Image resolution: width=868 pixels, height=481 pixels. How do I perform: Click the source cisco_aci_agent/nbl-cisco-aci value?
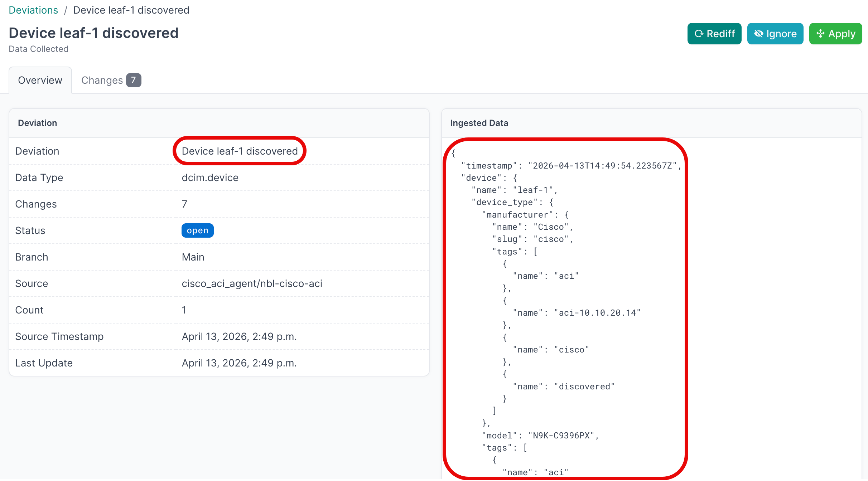point(252,283)
